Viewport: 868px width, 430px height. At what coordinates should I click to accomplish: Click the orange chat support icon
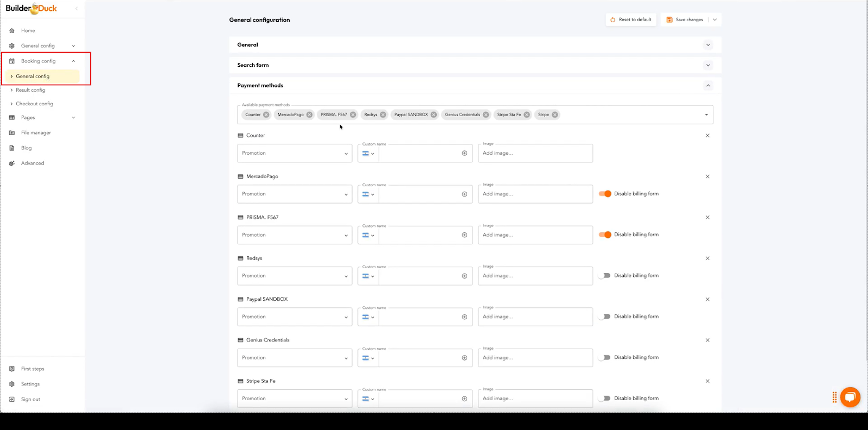click(x=850, y=397)
